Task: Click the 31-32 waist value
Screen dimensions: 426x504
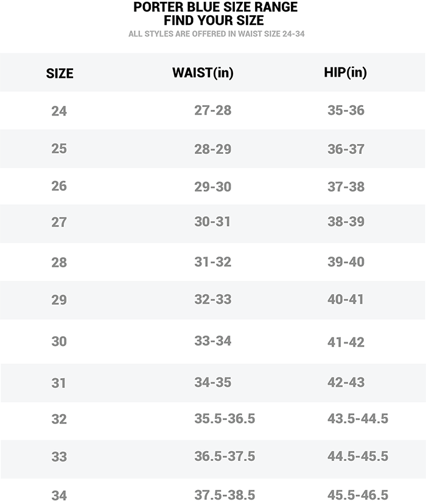Action: [213, 261]
